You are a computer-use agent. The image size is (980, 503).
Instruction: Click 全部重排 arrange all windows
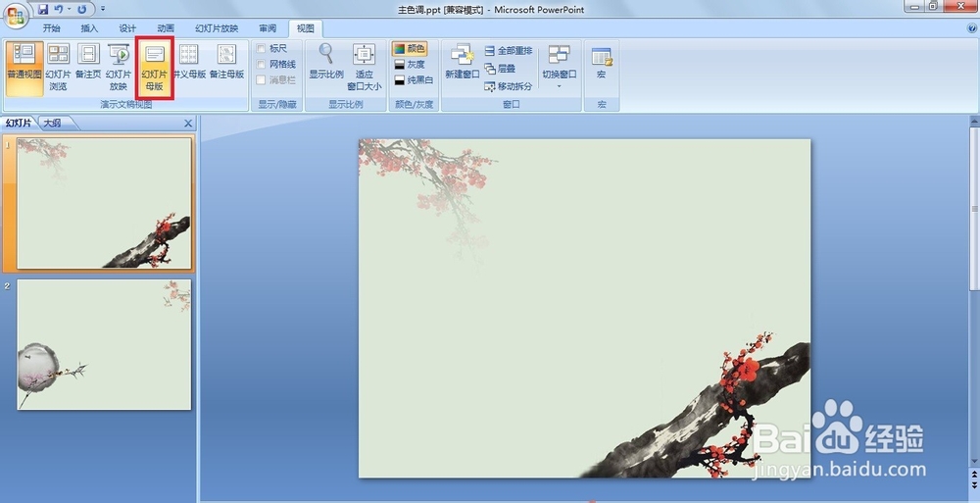click(509, 51)
